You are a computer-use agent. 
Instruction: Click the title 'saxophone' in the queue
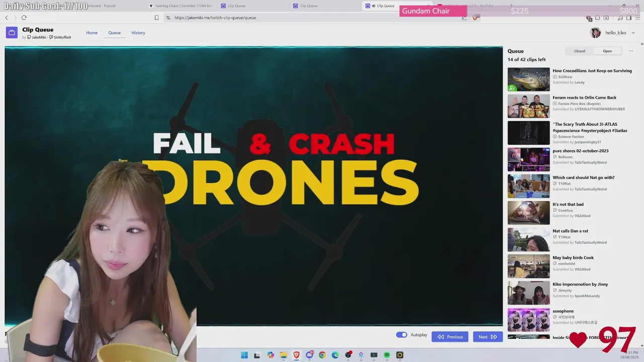pyautogui.click(x=563, y=311)
